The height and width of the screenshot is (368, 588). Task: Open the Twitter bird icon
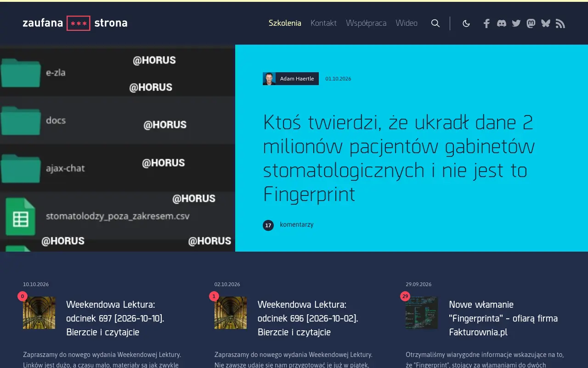coord(516,23)
